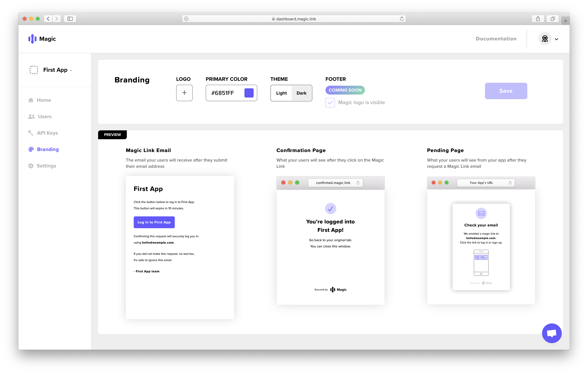588x374 pixels.
Task: Open a new browser tab
Action: tap(565, 21)
